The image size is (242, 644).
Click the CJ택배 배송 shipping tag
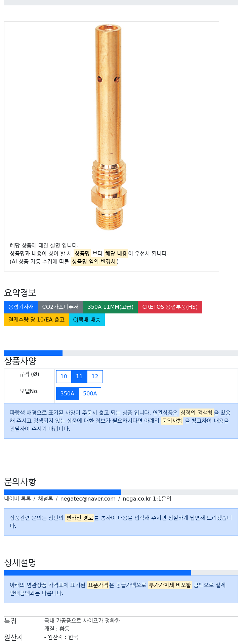click(87, 320)
